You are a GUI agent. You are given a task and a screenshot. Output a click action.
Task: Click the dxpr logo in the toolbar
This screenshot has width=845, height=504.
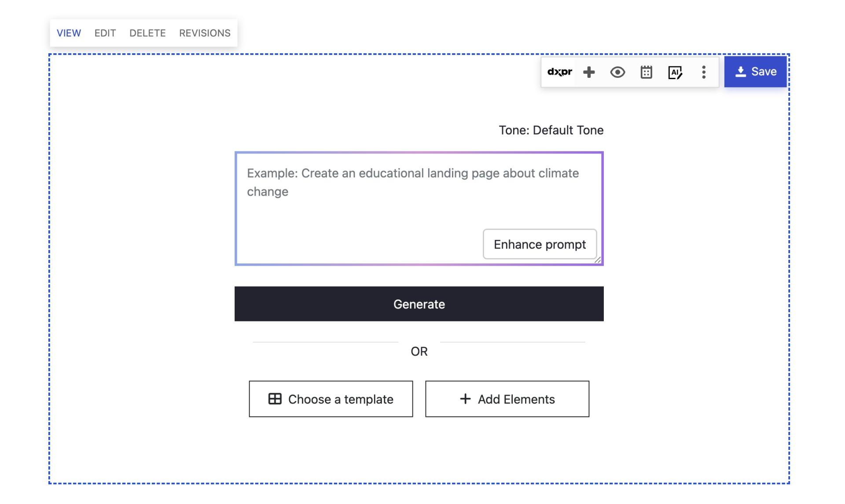560,72
